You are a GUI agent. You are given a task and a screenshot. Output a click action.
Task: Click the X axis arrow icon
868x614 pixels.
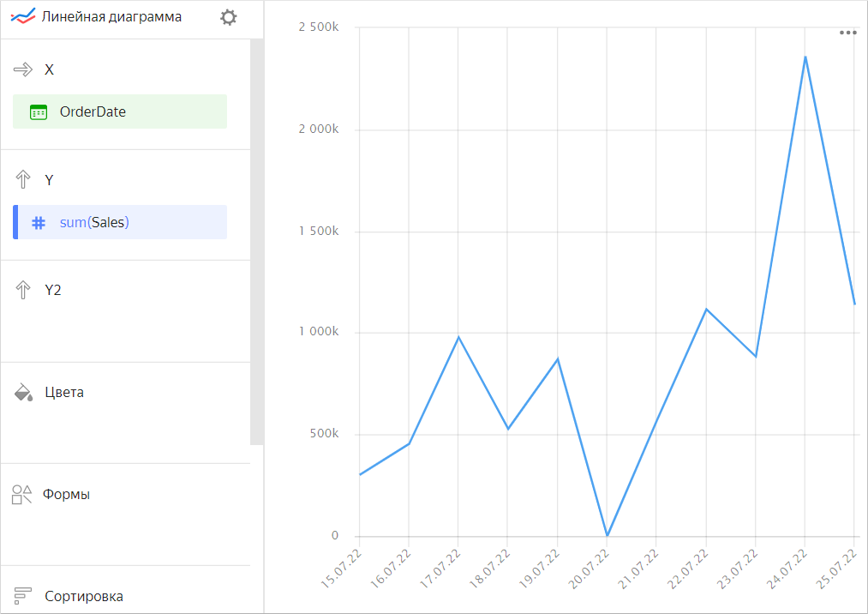[23, 69]
